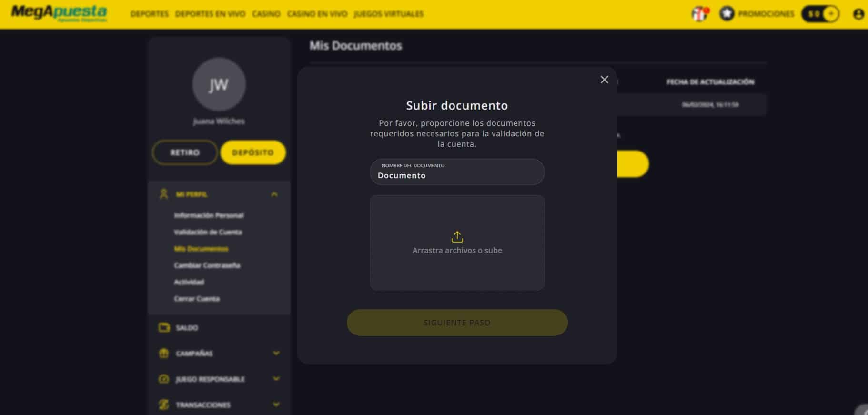Click the Siguiente Paso button

click(457, 323)
